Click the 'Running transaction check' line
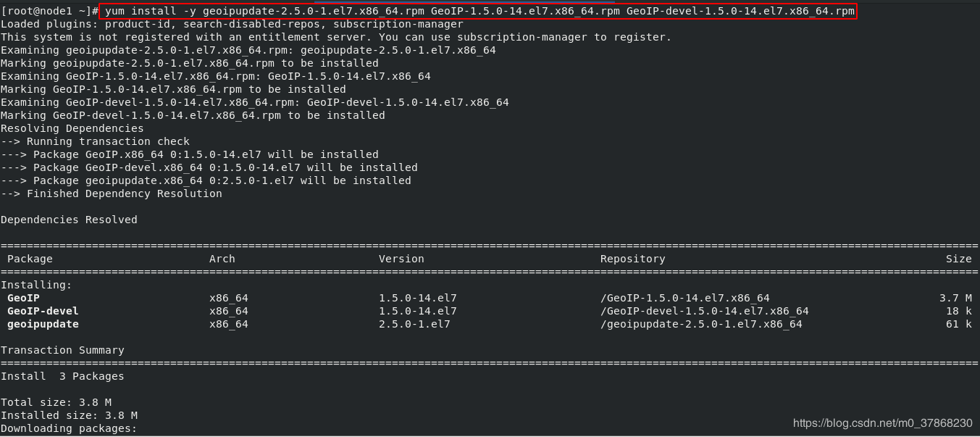The height and width of the screenshot is (437, 980). pos(95,141)
